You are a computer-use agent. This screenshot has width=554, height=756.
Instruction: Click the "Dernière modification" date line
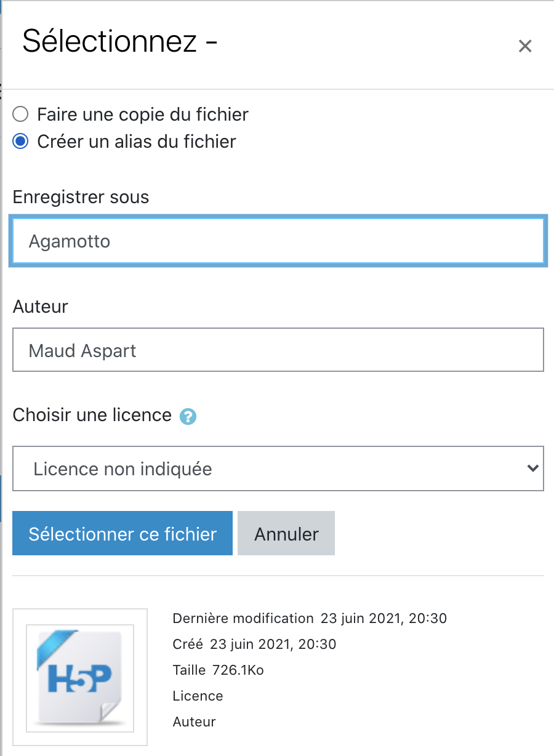(x=310, y=618)
